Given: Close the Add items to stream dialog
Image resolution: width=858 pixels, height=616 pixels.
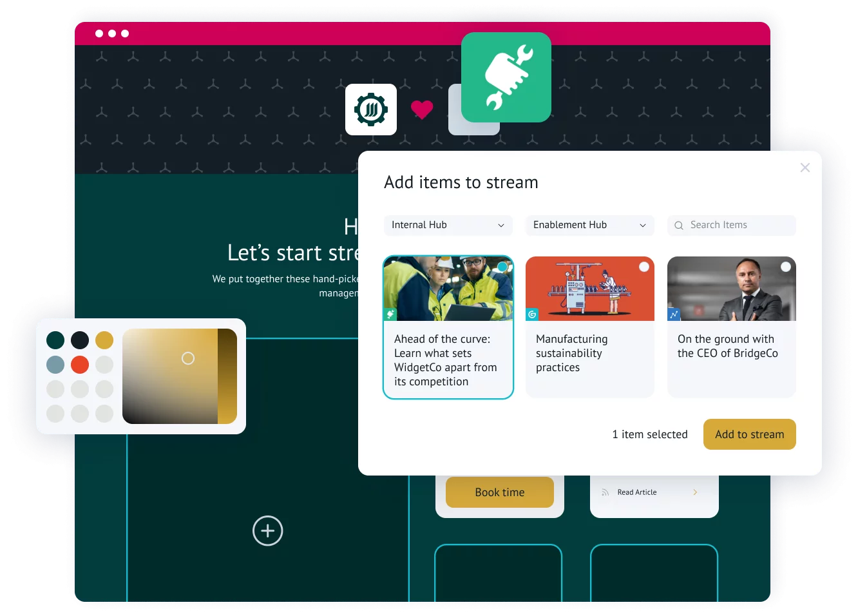Looking at the screenshot, I should click(x=805, y=168).
